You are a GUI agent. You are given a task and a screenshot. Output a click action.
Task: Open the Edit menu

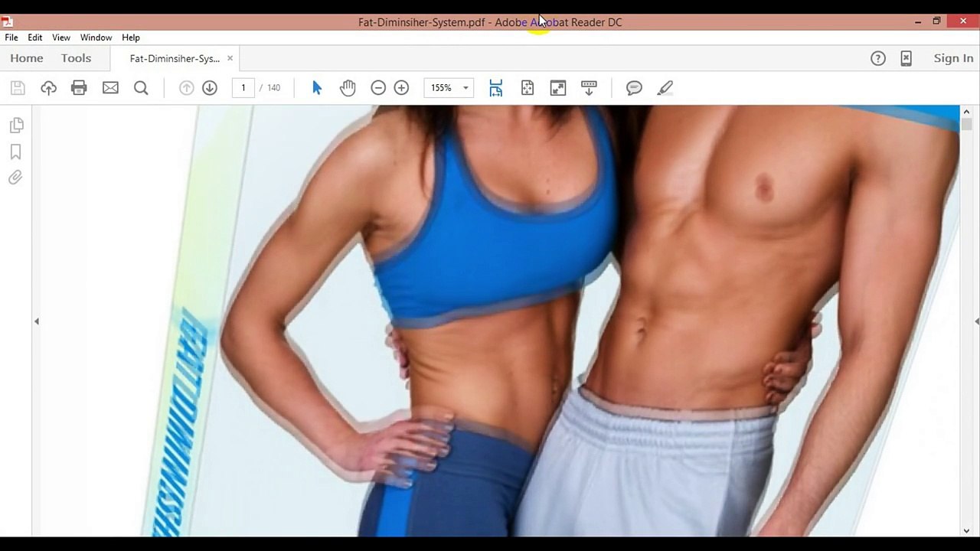35,37
